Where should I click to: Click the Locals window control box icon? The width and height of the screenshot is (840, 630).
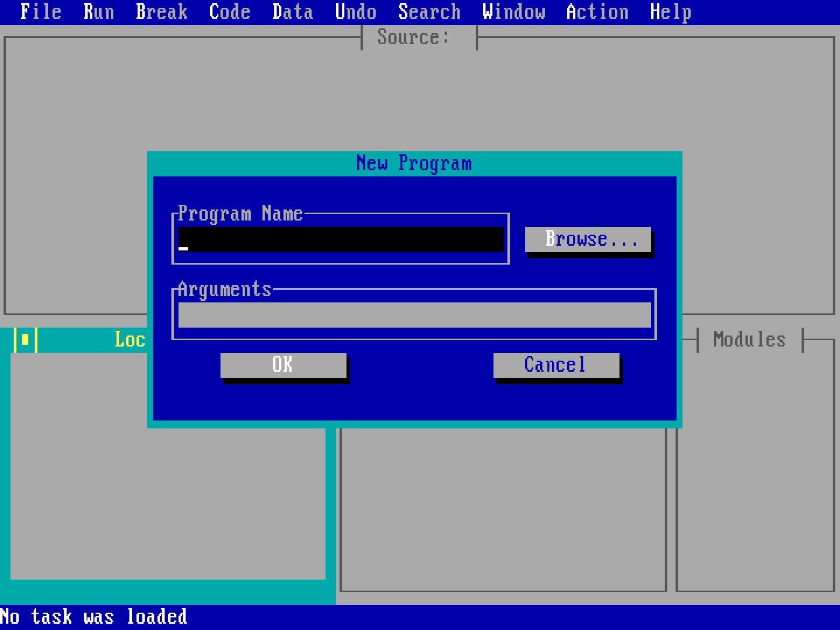[x=27, y=339]
